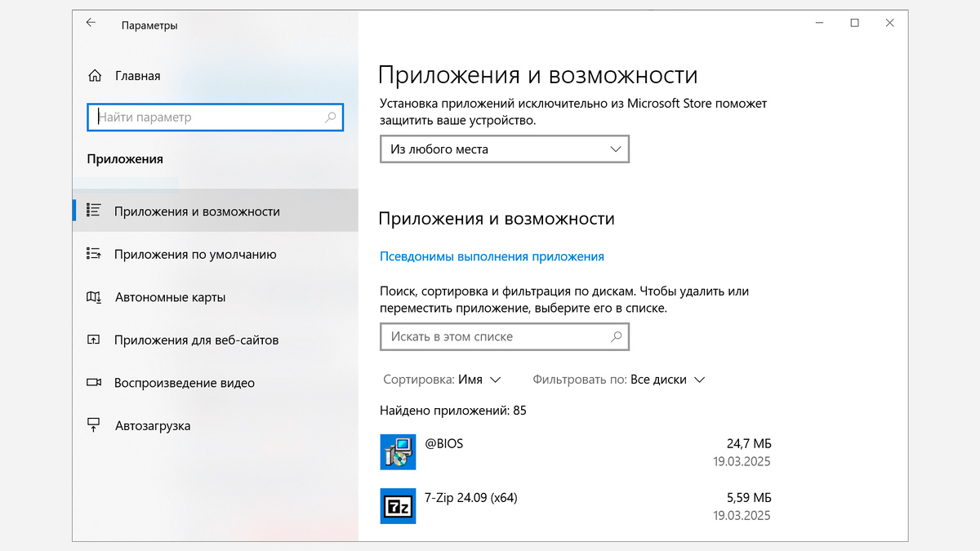Viewport: 980px width, 551px height.
Task: Switch to Воспроизведение видео section
Action: pyautogui.click(x=216, y=383)
